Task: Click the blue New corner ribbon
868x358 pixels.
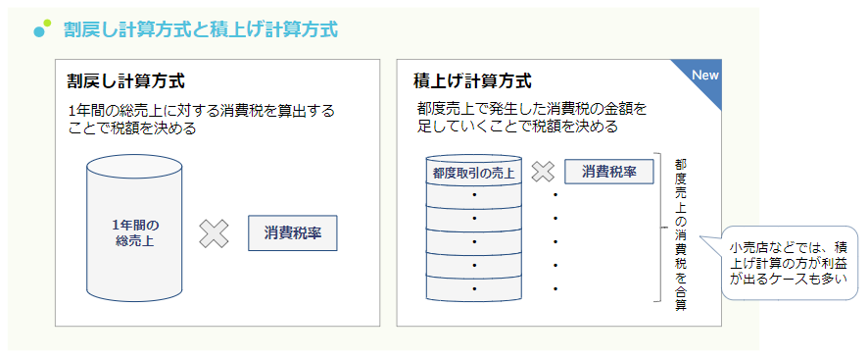Action: pos(700,79)
